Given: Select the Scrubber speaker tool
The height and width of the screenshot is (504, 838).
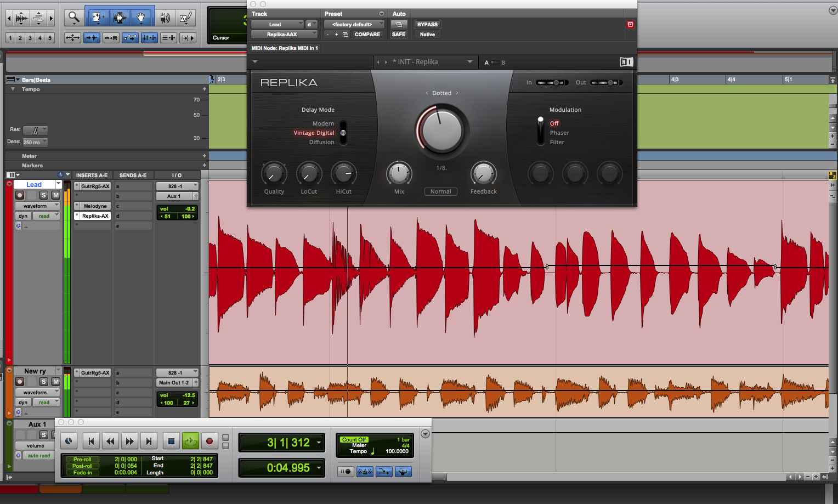Looking at the screenshot, I should tap(165, 18).
